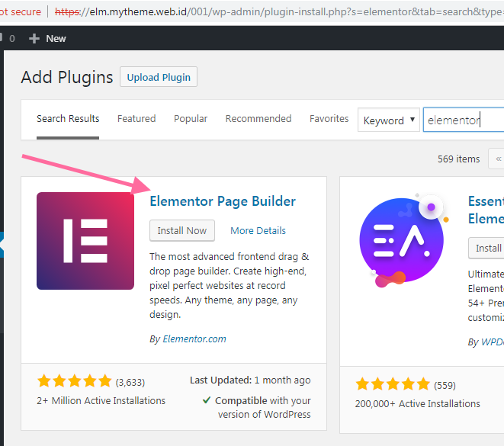Click the first-page pagination arrow
The image size is (504, 446).
coord(497,159)
